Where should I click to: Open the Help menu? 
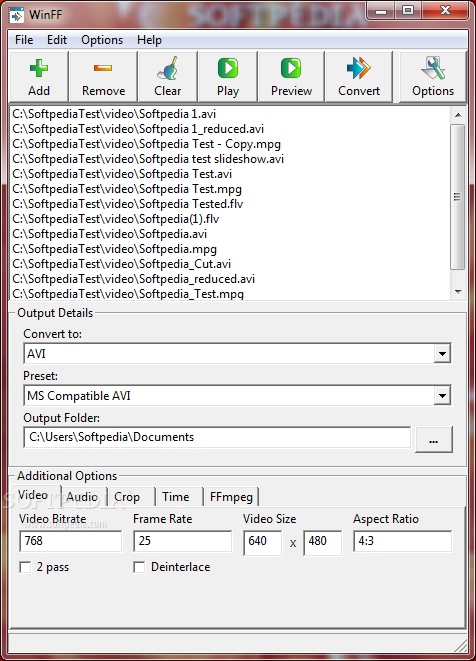tap(149, 40)
